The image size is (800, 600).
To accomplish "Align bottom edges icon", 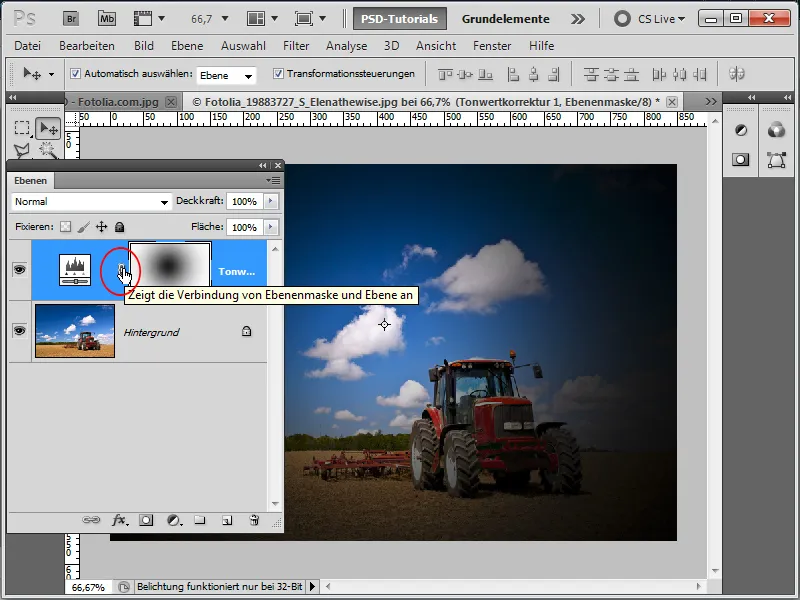I will click(x=485, y=75).
